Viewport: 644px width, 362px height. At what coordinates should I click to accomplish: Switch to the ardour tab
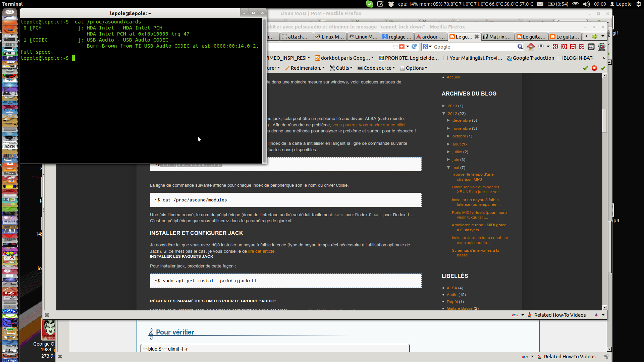(x=431, y=37)
